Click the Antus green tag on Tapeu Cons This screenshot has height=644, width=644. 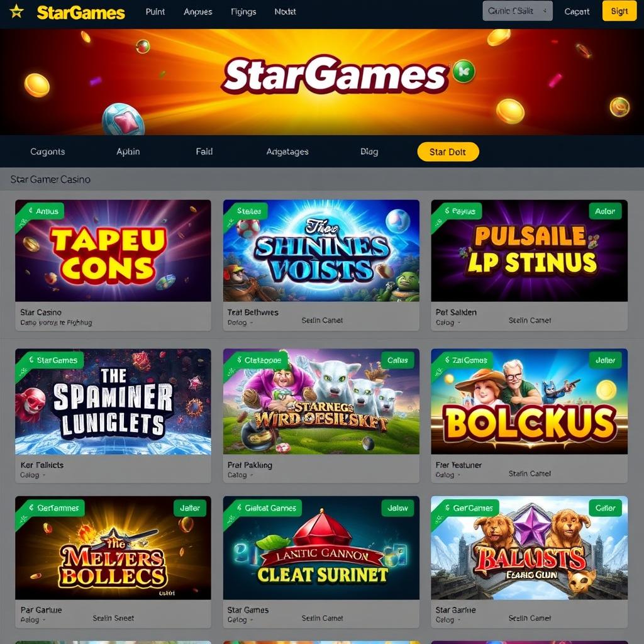pos(43,211)
